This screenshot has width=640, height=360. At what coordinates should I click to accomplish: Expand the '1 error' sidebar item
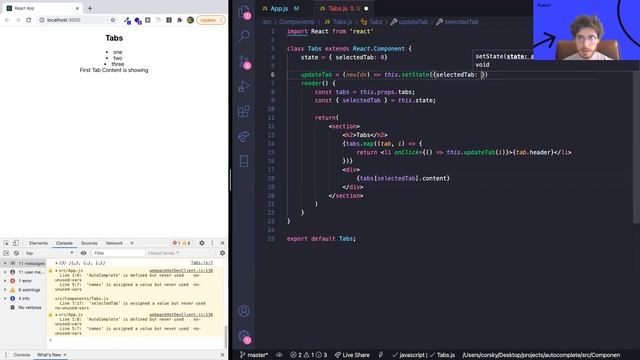24,281
